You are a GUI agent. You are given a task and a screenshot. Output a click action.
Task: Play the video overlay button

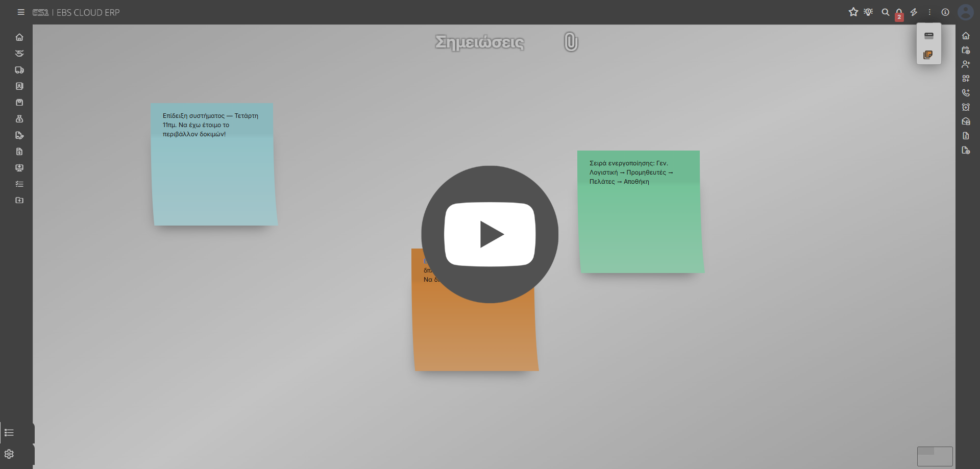[x=490, y=234]
